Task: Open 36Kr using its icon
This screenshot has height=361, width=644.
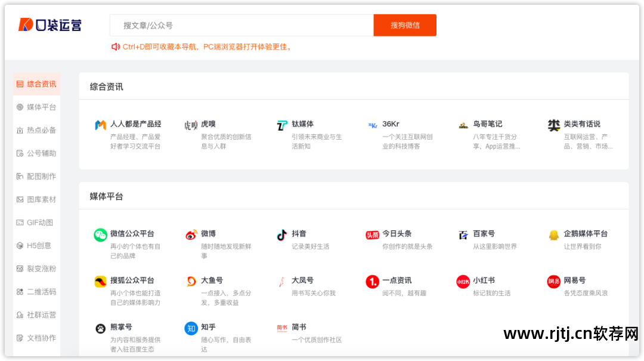Action: tap(373, 125)
